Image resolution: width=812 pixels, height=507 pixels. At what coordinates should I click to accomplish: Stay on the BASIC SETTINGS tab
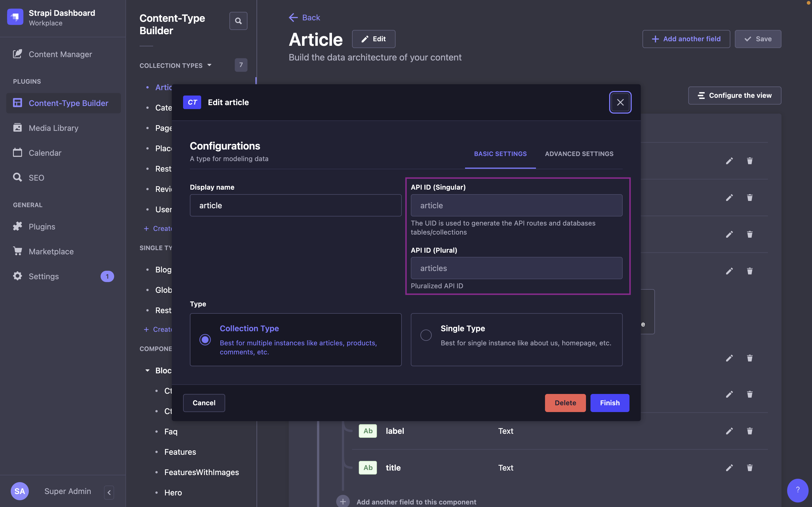[500, 153]
